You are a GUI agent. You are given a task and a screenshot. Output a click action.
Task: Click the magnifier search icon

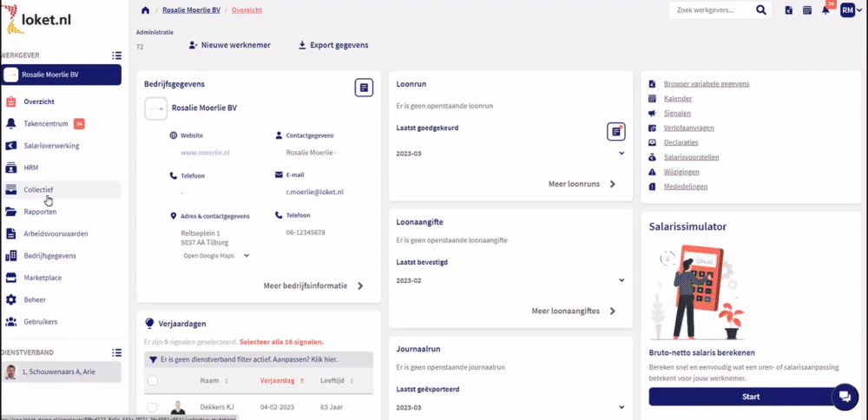click(x=761, y=10)
